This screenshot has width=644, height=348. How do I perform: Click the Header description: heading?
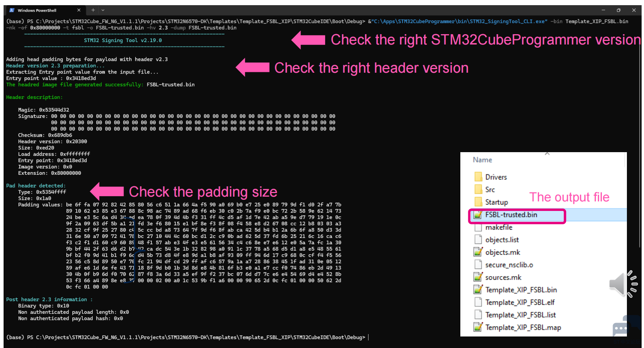34,97
